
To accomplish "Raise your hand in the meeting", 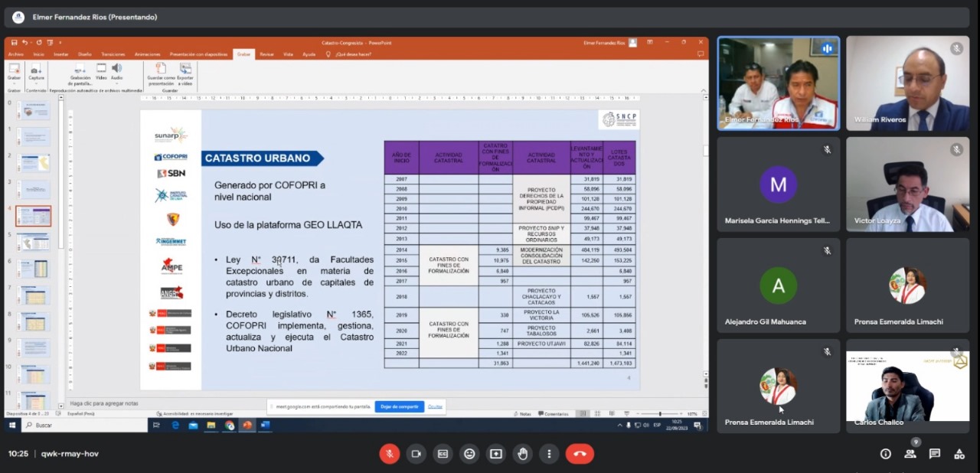I will point(522,454).
